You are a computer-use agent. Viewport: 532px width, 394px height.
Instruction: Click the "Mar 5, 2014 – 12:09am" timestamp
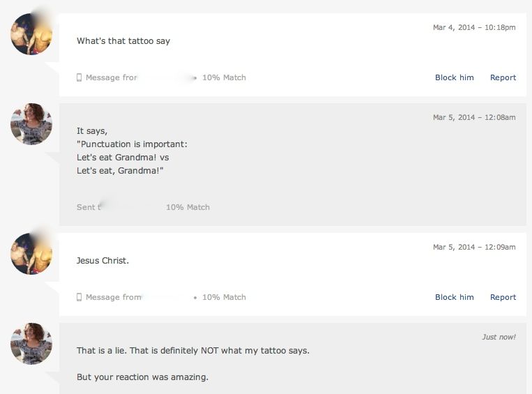coord(474,247)
